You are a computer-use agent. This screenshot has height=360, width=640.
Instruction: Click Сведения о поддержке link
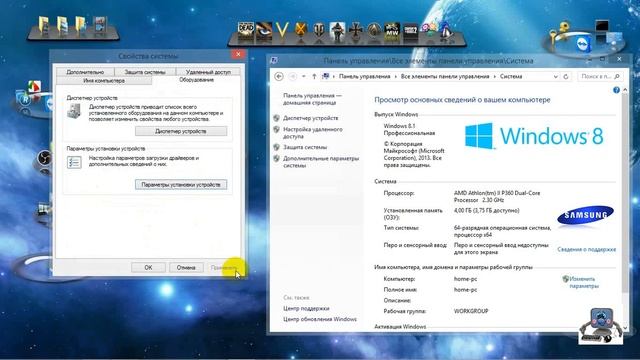587,249
